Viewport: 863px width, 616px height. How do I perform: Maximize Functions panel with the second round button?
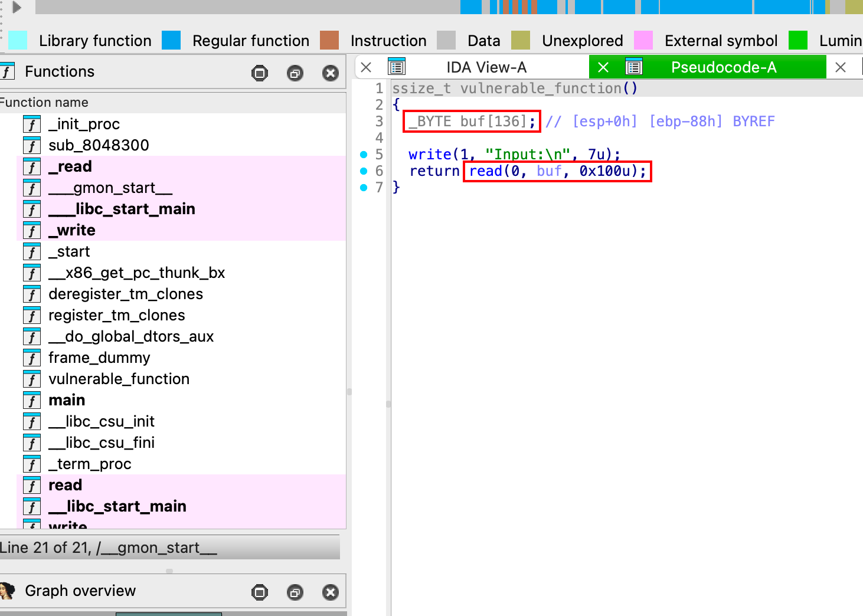(x=295, y=73)
